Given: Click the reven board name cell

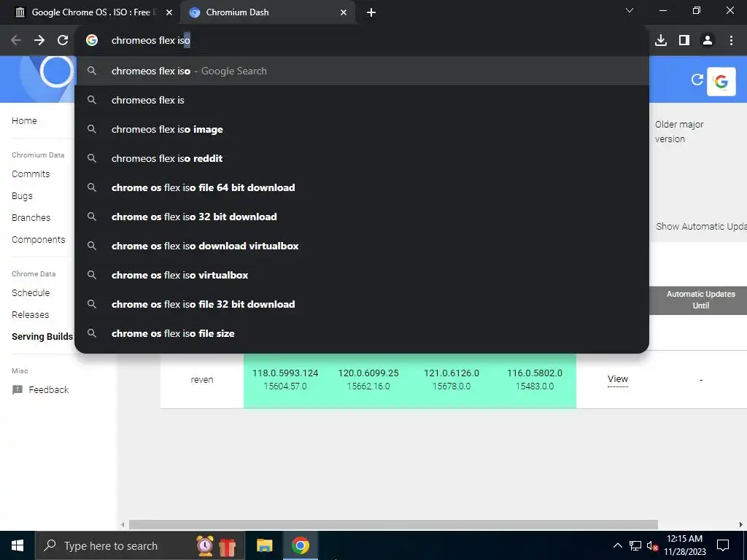Looking at the screenshot, I should [202, 380].
